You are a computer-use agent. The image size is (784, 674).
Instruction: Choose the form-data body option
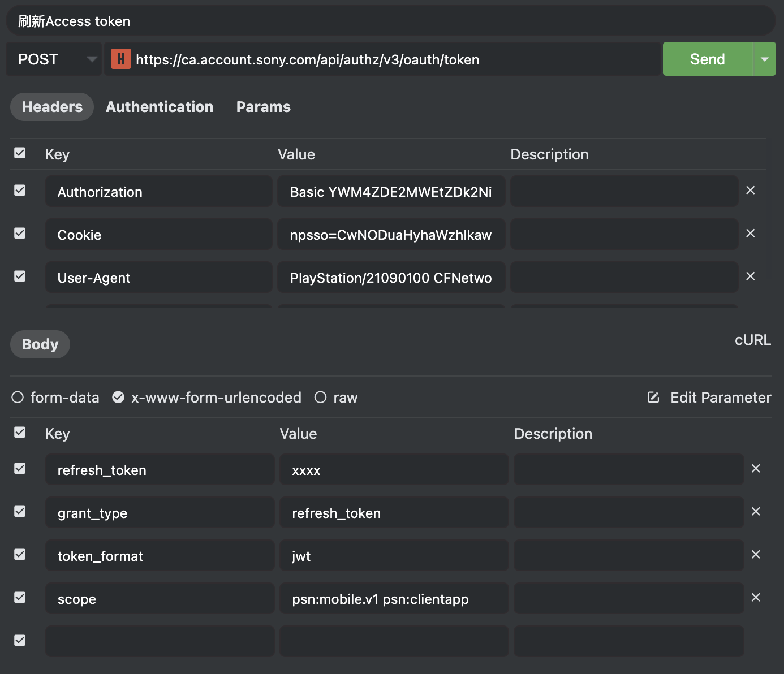[18, 398]
